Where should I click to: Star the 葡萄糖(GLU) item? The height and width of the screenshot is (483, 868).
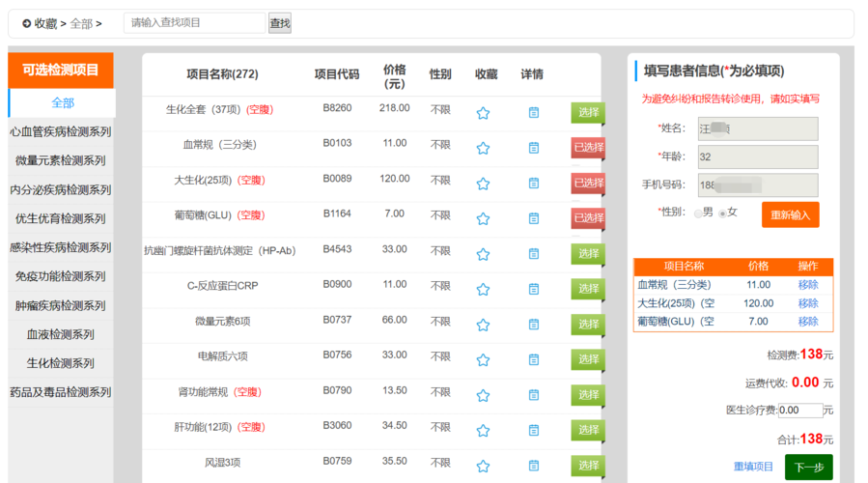(484, 218)
